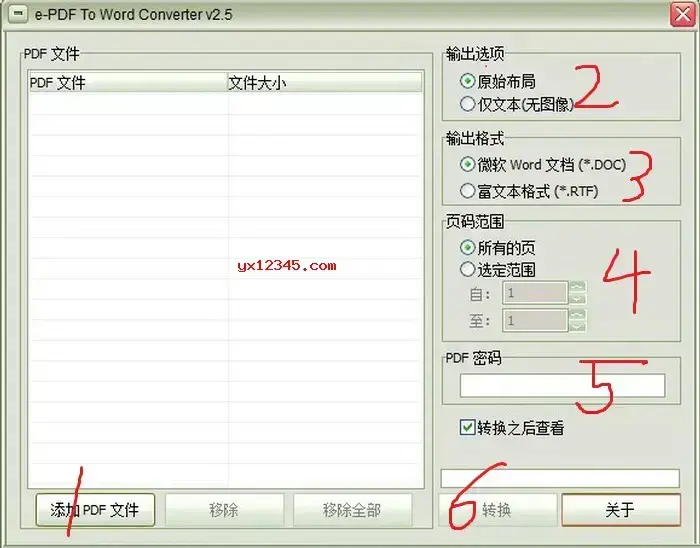Screen dimensions: 700x548
Task: Click the 移除 button
Action: tap(224, 510)
